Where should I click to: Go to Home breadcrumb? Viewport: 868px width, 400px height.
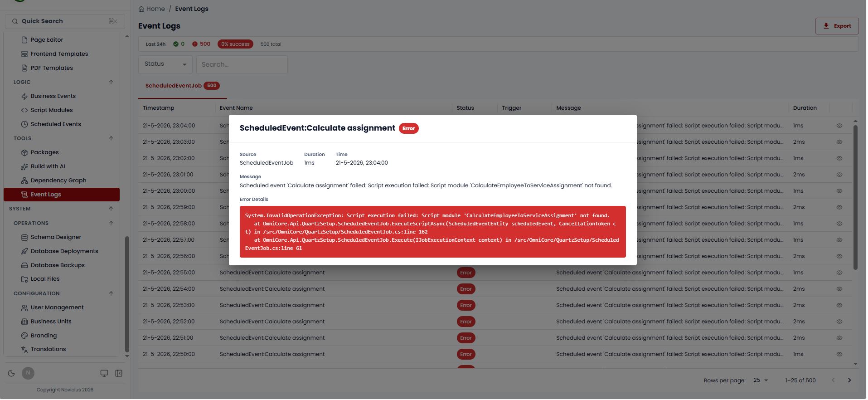[152, 9]
